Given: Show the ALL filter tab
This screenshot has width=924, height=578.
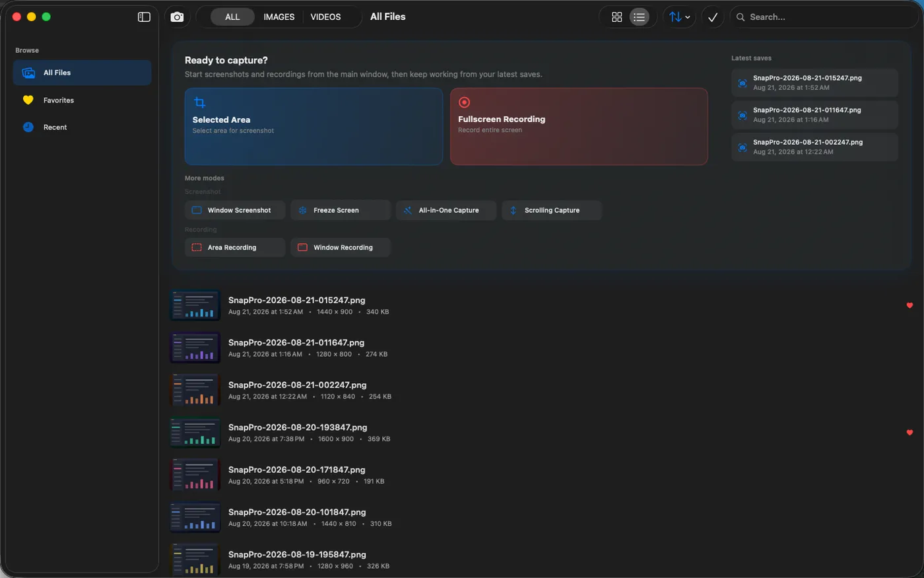Looking at the screenshot, I should pos(232,17).
